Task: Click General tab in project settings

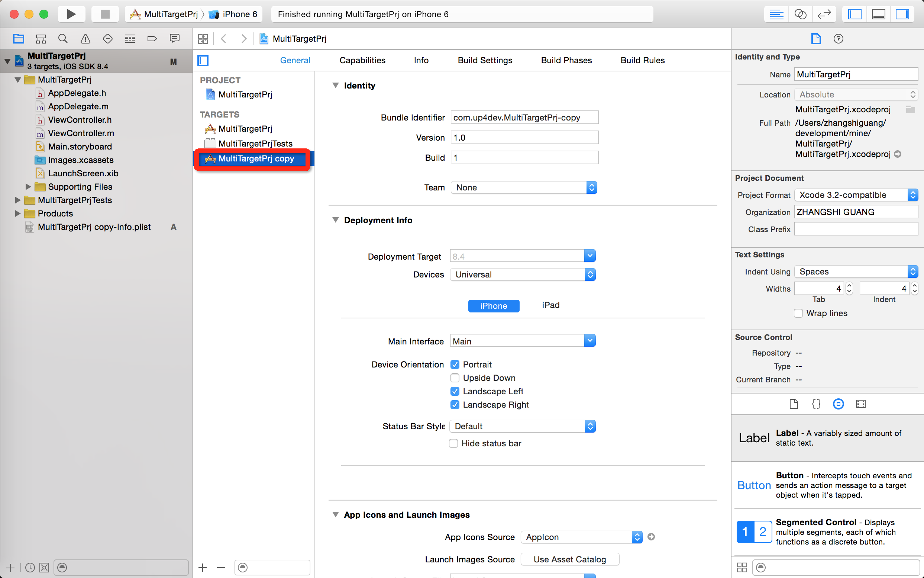Action: (x=295, y=60)
